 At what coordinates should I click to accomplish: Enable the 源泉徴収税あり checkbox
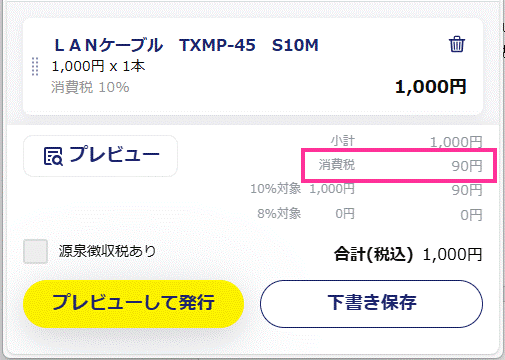click(35, 251)
